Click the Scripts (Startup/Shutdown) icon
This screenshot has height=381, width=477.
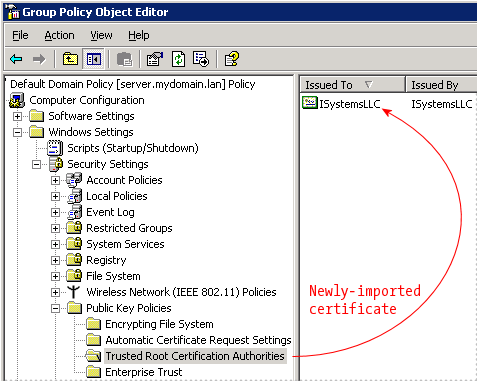(55, 148)
